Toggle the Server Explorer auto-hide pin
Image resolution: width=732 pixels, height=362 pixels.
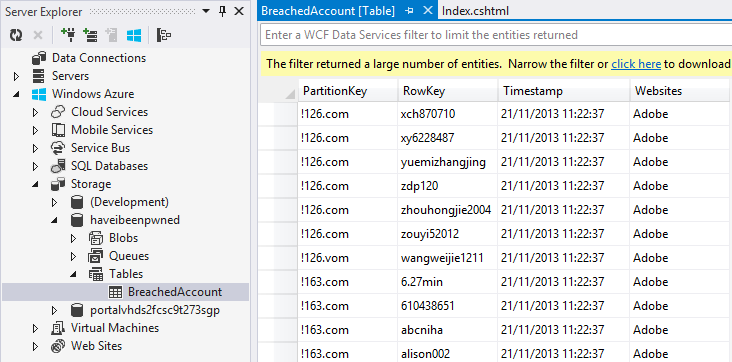[223, 11]
